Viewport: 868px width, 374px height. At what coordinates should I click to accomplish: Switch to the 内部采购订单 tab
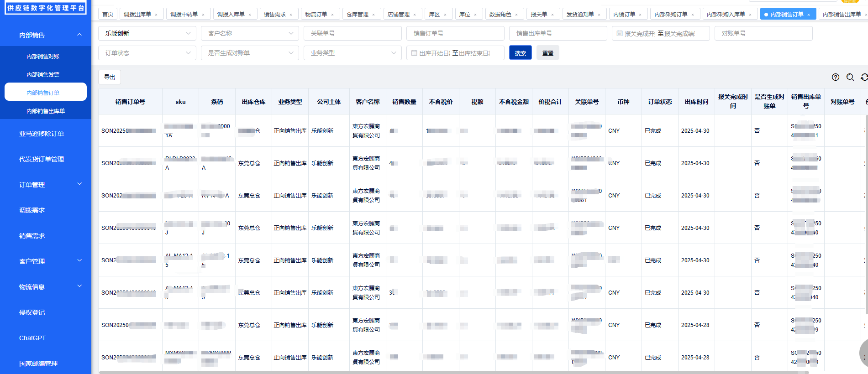click(671, 14)
